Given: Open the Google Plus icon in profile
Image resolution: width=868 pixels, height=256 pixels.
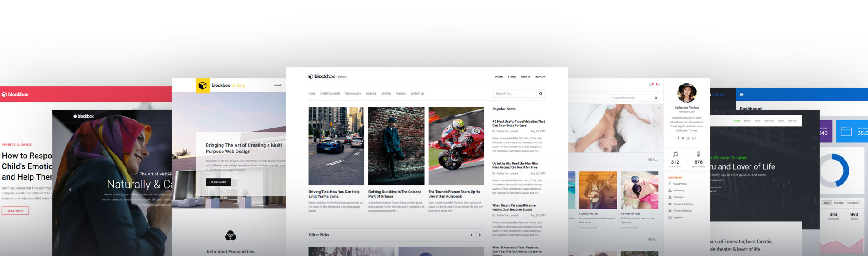Looking at the screenshot, I should pyautogui.click(x=694, y=138).
